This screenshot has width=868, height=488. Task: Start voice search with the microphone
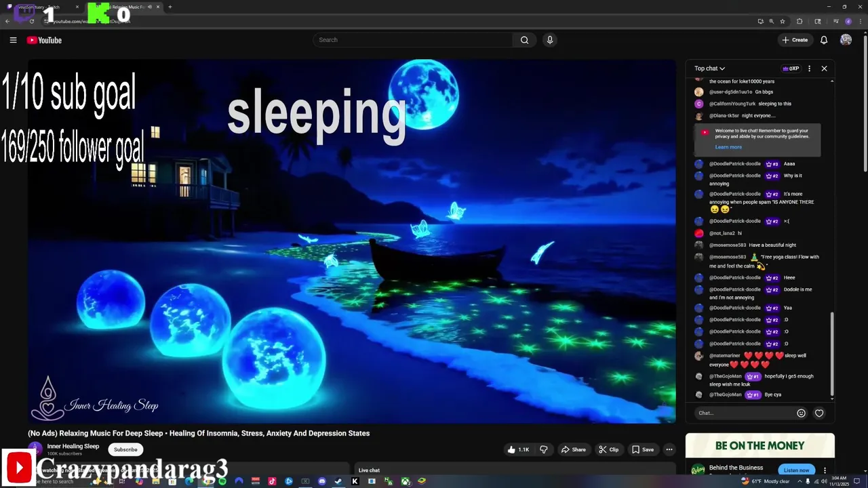[550, 40]
